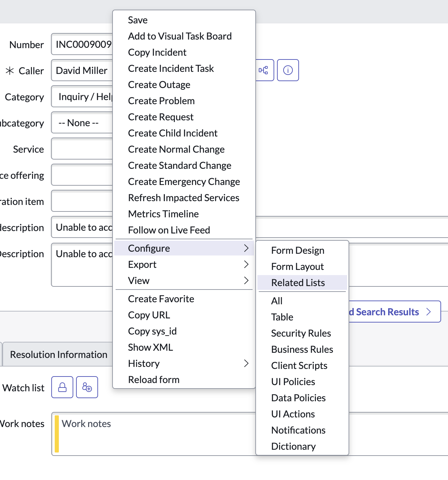Choose Reload form
Screen dimensions: 448x480
coord(153,379)
